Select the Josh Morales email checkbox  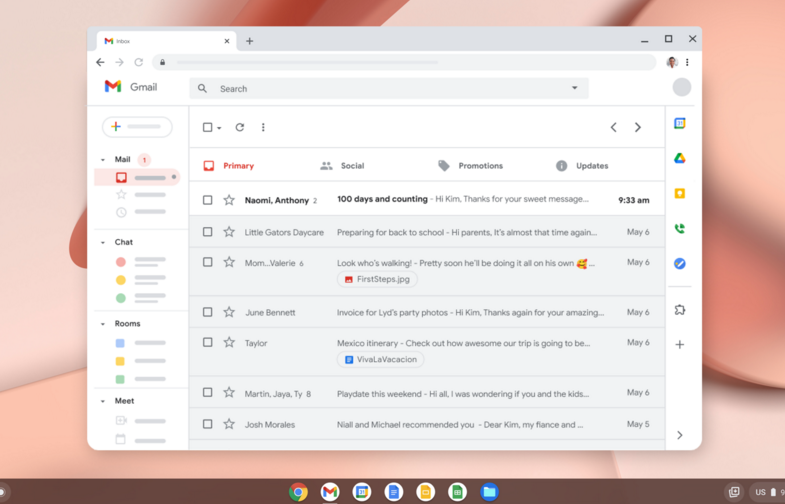point(207,424)
